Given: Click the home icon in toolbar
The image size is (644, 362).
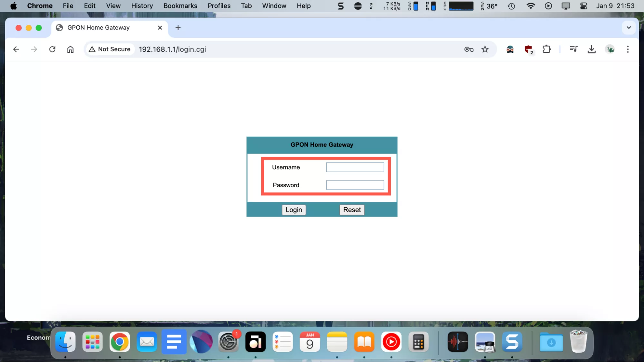Looking at the screenshot, I should pos(70,49).
